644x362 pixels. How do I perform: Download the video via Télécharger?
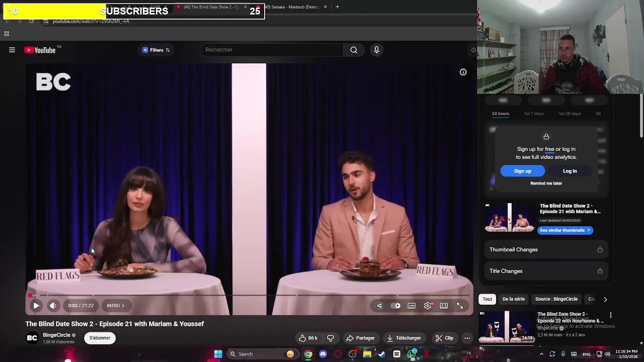pos(404,338)
